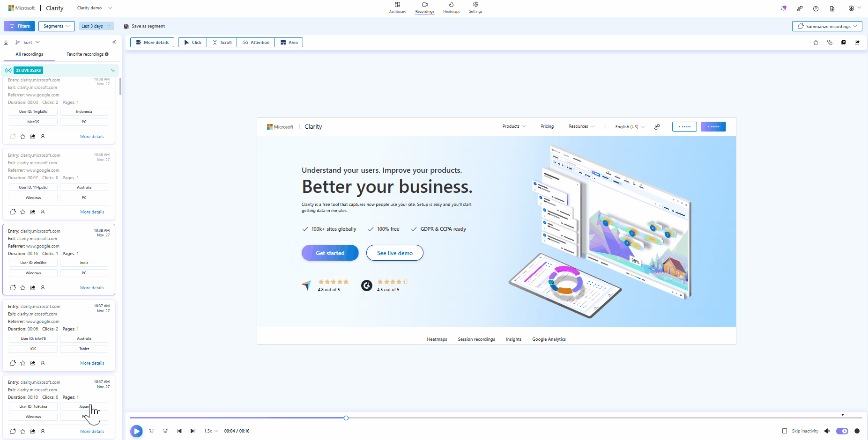Open the Segments dropdown
The height and width of the screenshot is (440, 868).
(57, 26)
